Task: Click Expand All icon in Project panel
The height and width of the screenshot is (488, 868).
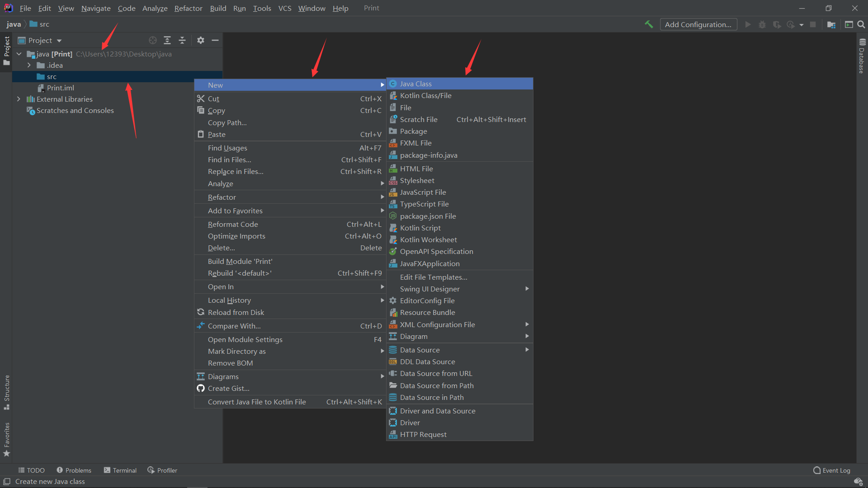Action: (x=167, y=40)
